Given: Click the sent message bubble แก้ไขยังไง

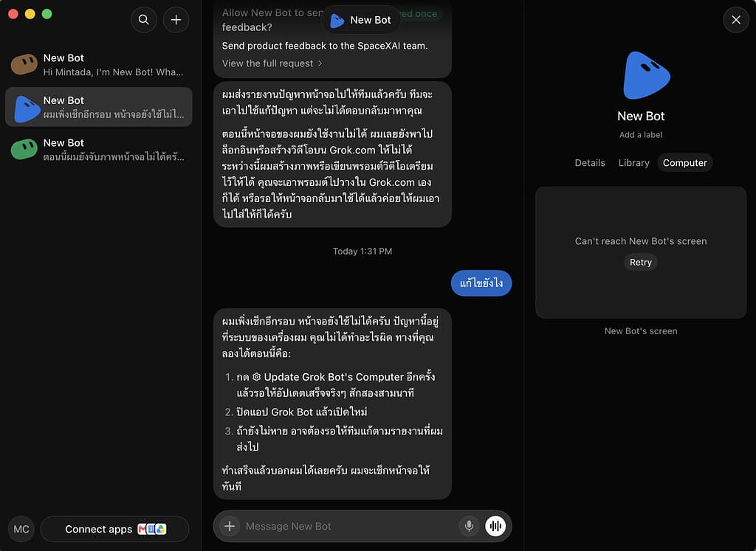Looking at the screenshot, I should click(x=481, y=283).
